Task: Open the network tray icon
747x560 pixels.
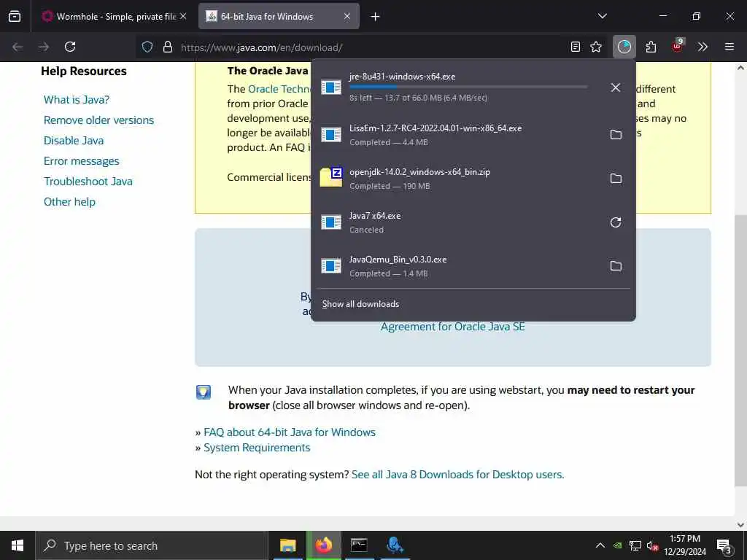Action: pos(635,546)
